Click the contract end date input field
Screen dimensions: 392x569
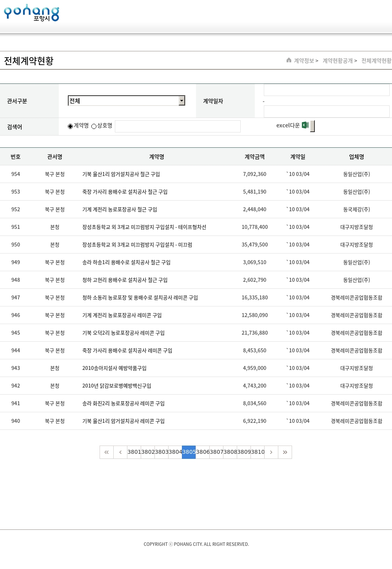(x=327, y=111)
